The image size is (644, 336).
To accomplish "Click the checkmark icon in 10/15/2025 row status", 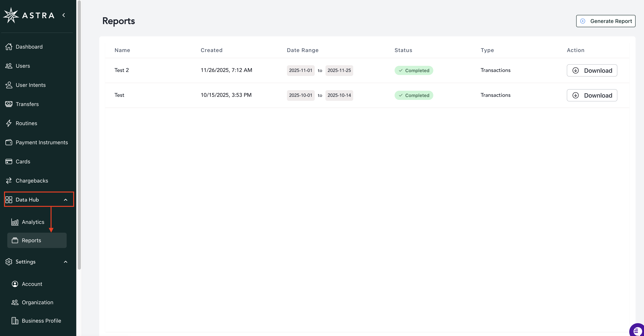I will pos(401,95).
